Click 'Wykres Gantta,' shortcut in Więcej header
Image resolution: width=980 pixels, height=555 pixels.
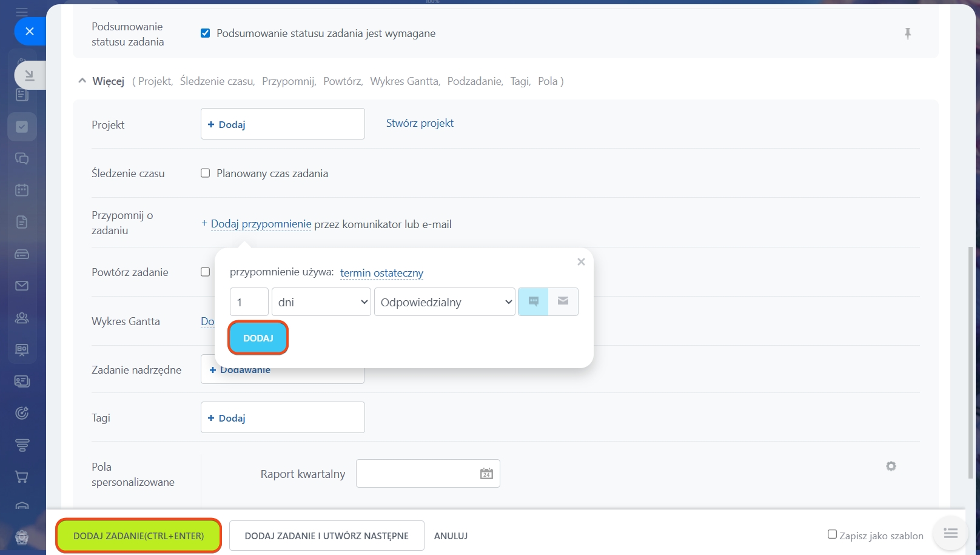pyautogui.click(x=405, y=81)
